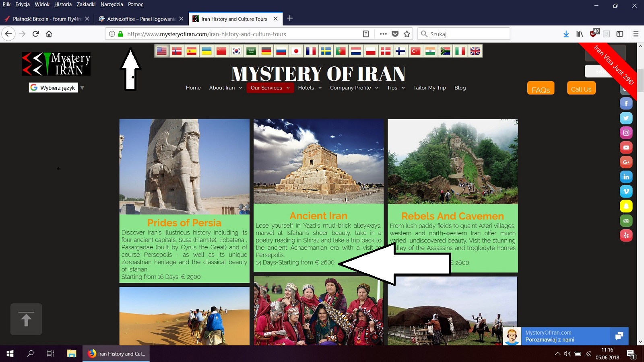
Task: Open the Zakładki menu
Action: pos(86,4)
